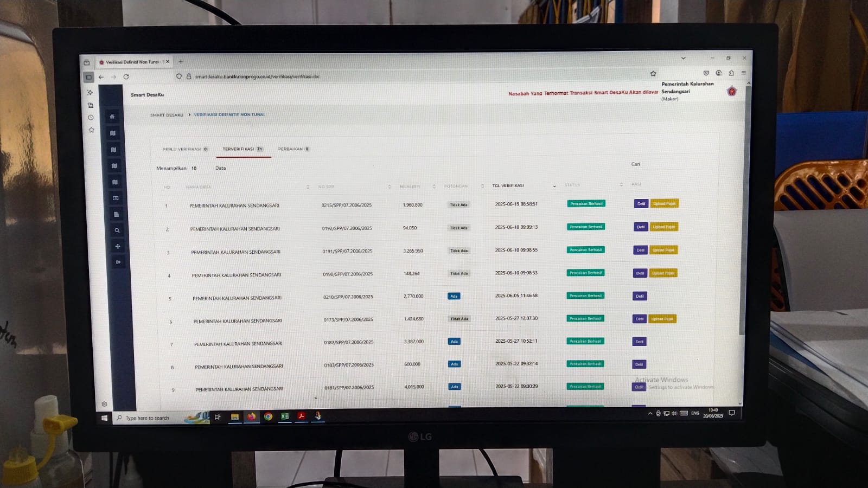The height and width of the screenshot is (488, 868).
Task: Sort by Tgl Verifikasi column arrow
Action: pos(554,186)
